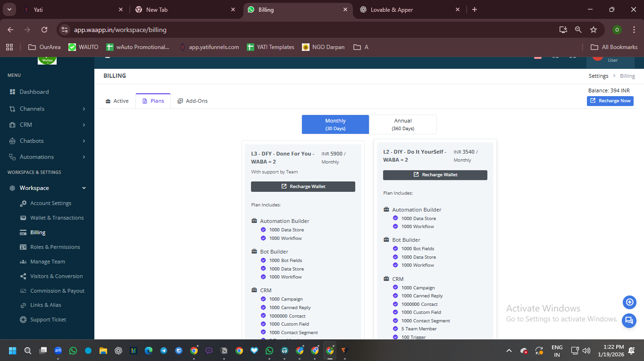Viewport: 644px width, 361px height.
Task: Open Support Ticket page
Action: (48, 320)
